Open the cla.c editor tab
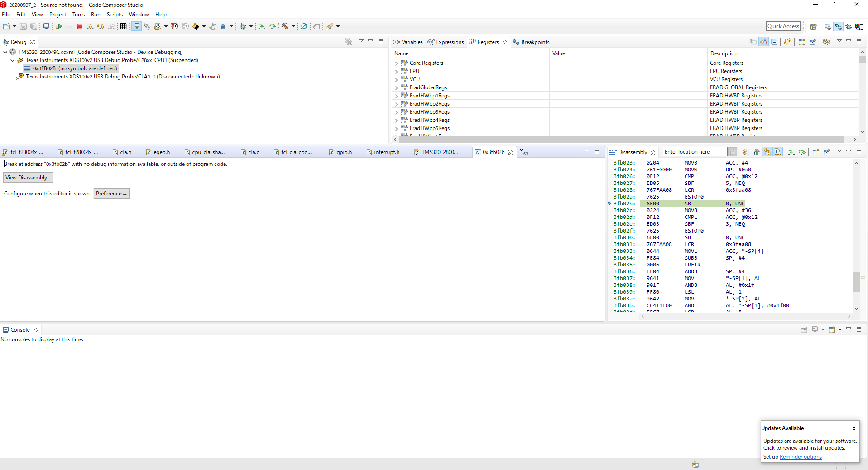Image resolution: width=868 pixels, height=470 pixels. 250,152
